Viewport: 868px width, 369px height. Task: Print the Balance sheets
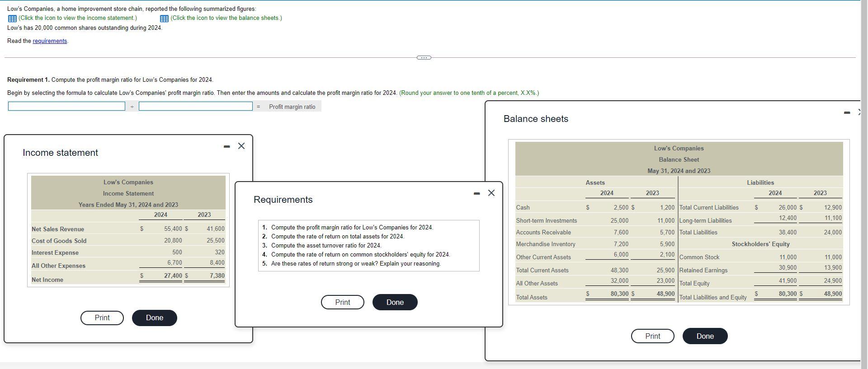click(x=653, y=336)
